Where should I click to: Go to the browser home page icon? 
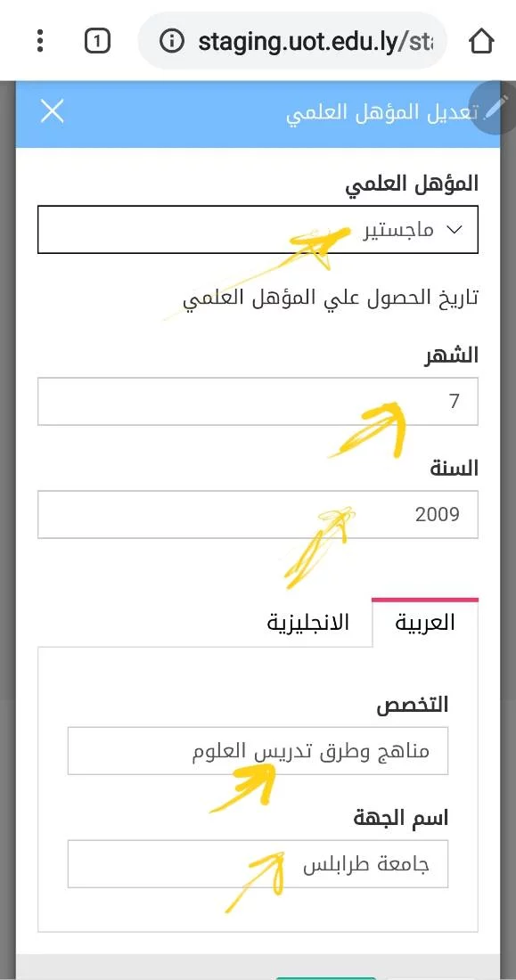coord(481,42)
